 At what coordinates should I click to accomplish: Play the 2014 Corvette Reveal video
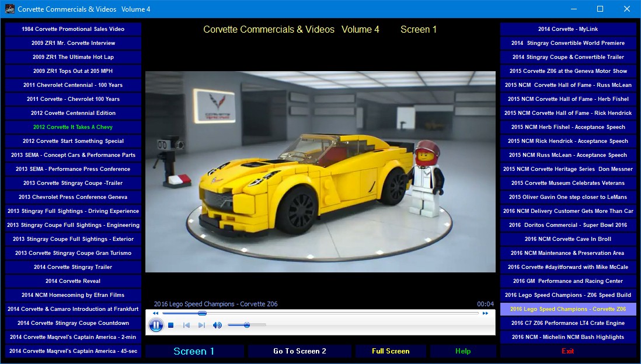click(x=73, y=281)
